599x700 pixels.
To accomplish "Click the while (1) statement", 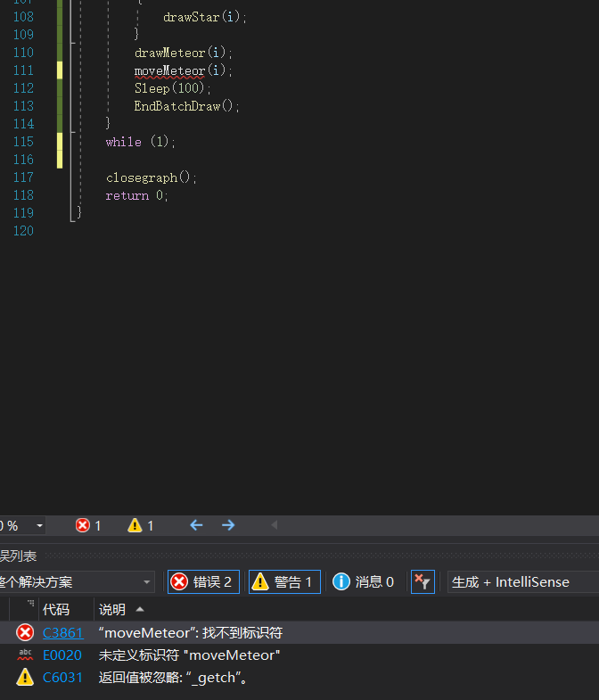I will pos(140,142).
